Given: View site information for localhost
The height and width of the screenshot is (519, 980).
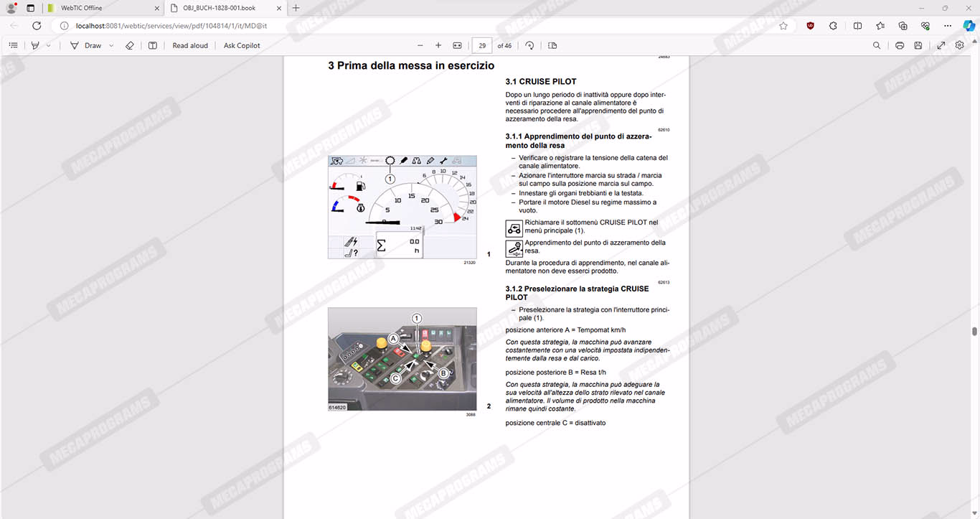Looking at the screenshot, I should coord(64,25).
